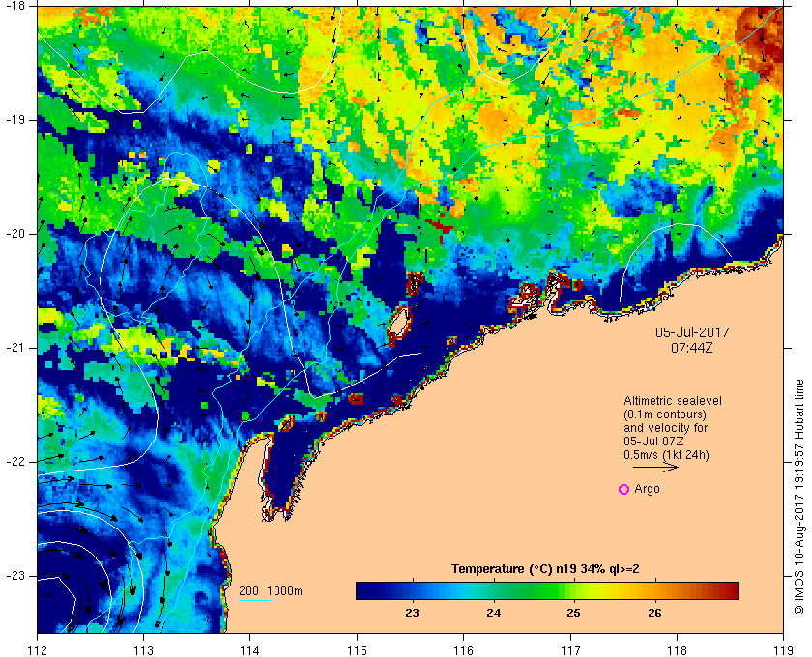Click the 'Altimetric sealevel' text line
This screenshot has width=812, height=657.
pos(673,401)
